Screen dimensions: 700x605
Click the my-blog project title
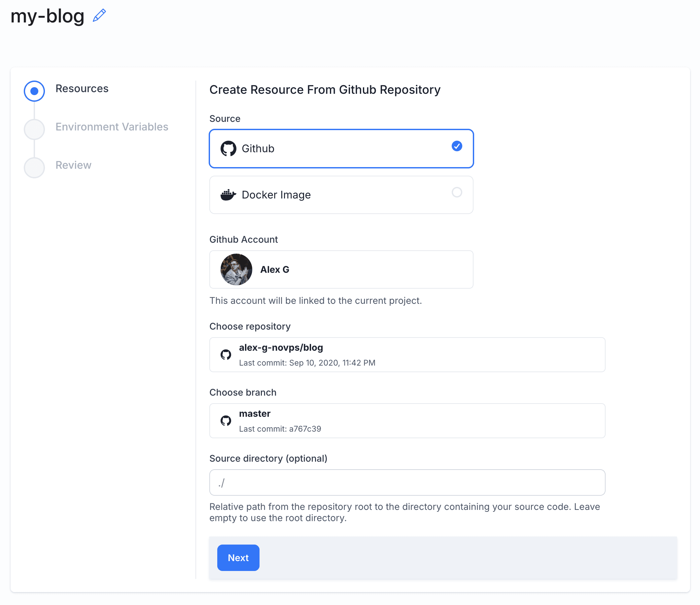click(47, 16)
